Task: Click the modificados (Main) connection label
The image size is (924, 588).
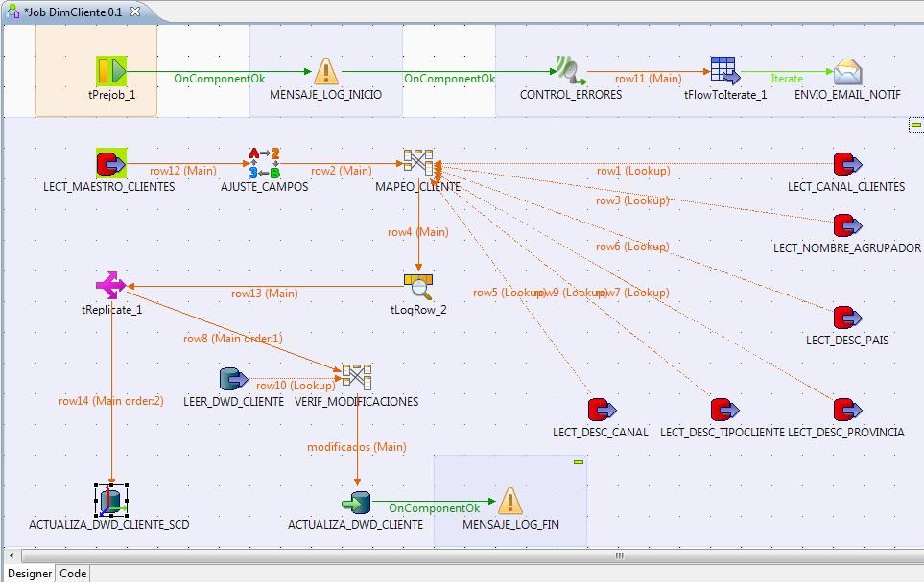Action: pos(357,447)
